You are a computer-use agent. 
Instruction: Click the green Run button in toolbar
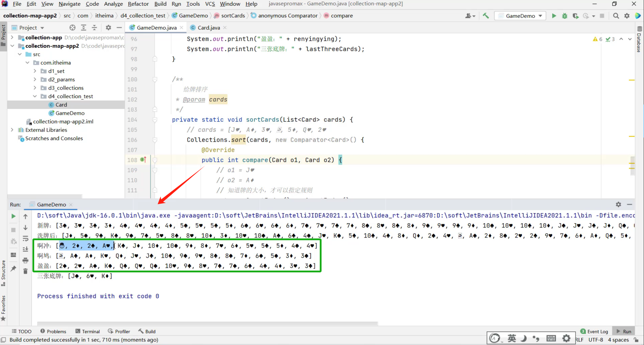pos(554,16)
